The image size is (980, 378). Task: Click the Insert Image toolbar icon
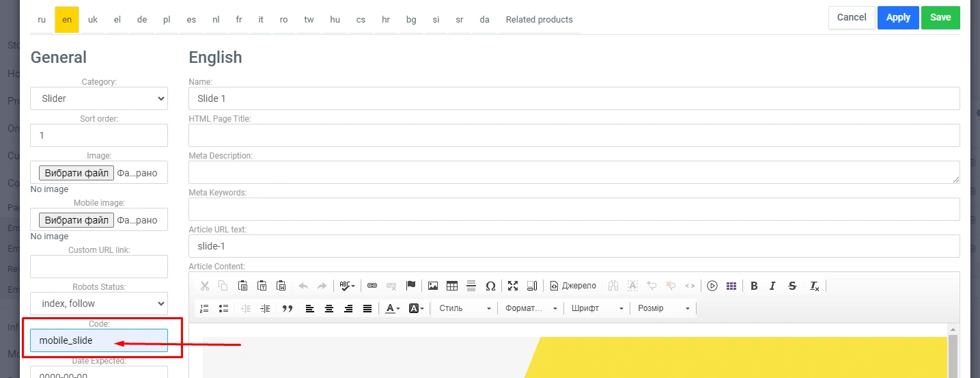point(432,286)
